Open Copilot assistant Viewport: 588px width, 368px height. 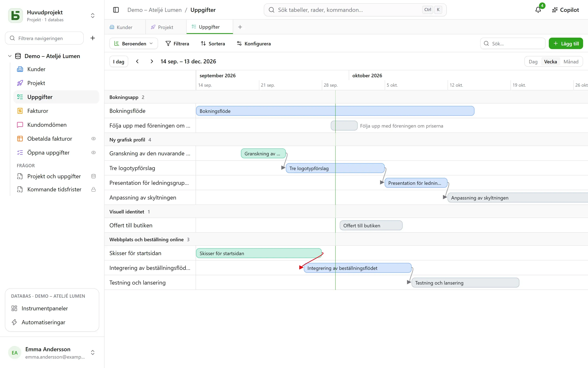(565, 10)
